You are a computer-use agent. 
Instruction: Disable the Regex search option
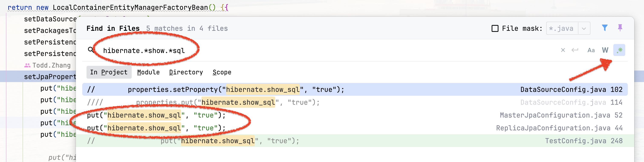(x=619, y=50)
